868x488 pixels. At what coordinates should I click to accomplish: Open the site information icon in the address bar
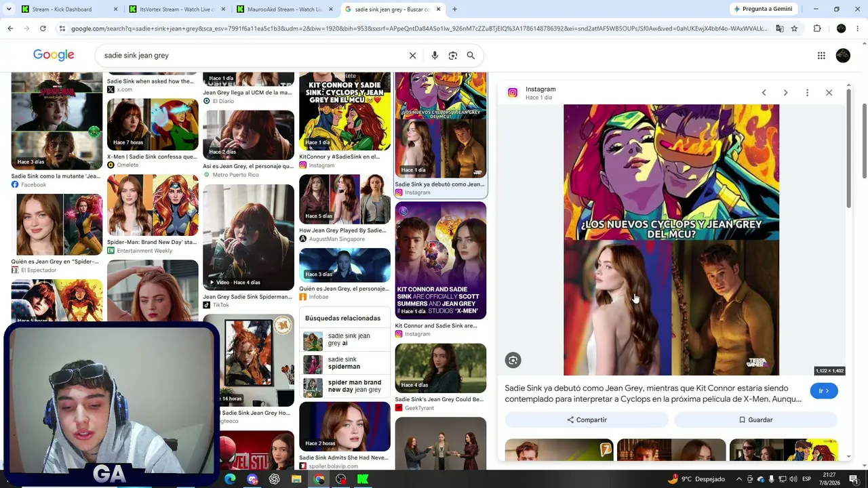(x=62, y=28)
